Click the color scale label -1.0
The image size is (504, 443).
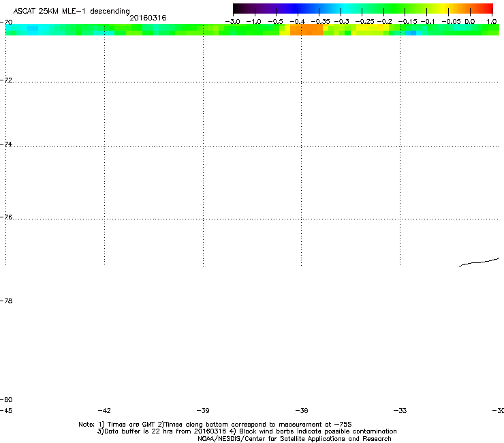coord(254,22)
